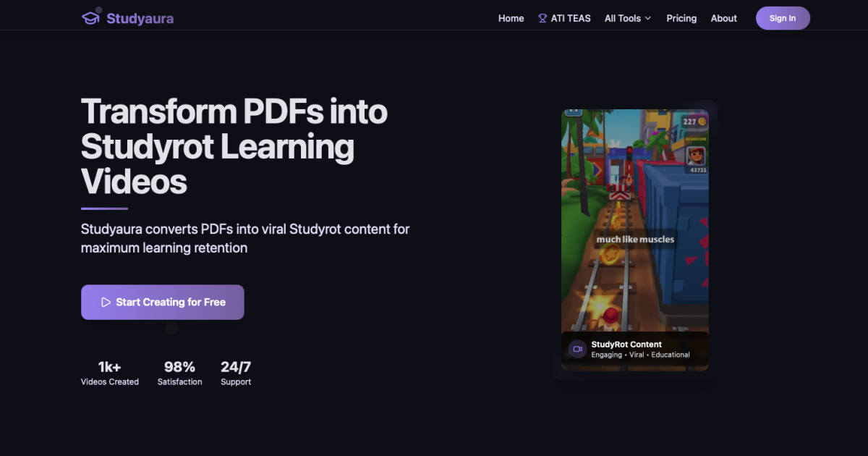
Task: Click the pause icon in the video corner
Action: [574, 111]
